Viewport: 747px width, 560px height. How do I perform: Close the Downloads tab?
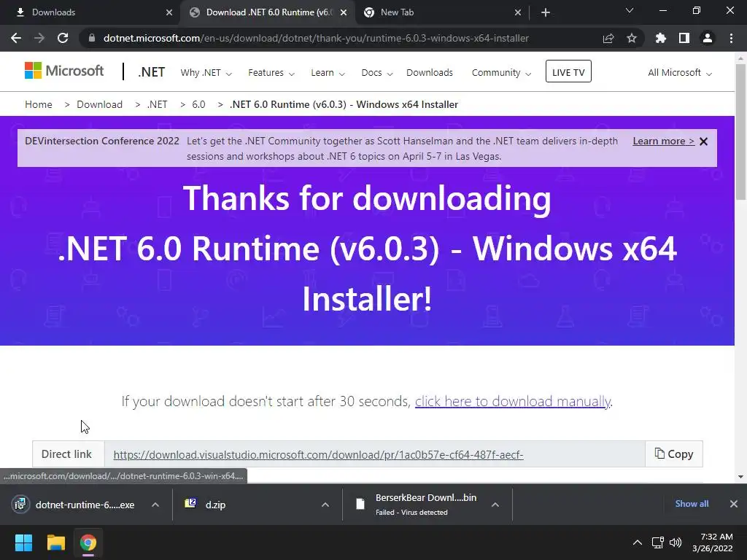click(x=169, y=12)
